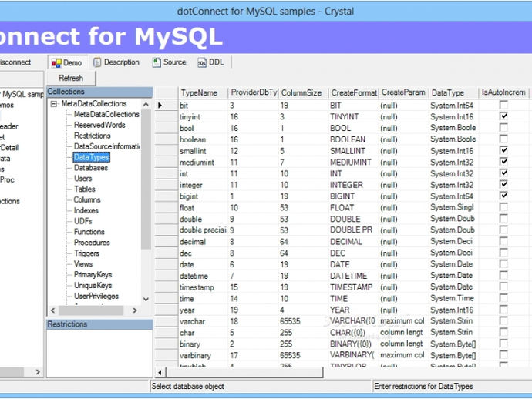Check IsAutoIncrement for datetime row

pyautogui.click(x=503, y=275)
